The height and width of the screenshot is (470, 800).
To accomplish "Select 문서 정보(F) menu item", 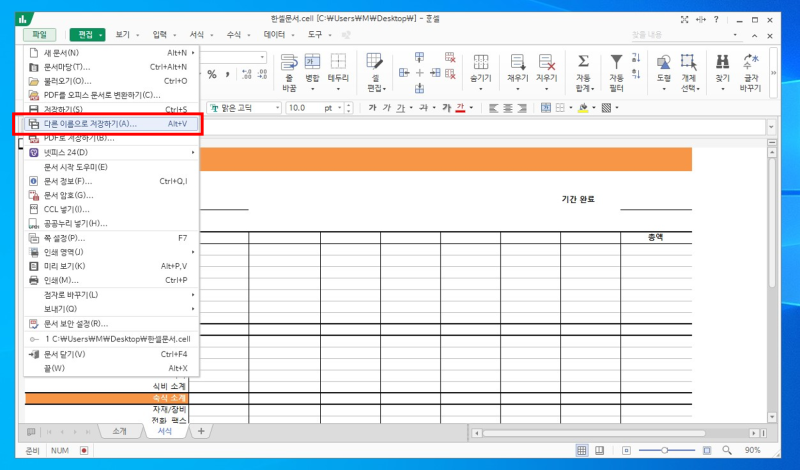I will click(111, 181).
